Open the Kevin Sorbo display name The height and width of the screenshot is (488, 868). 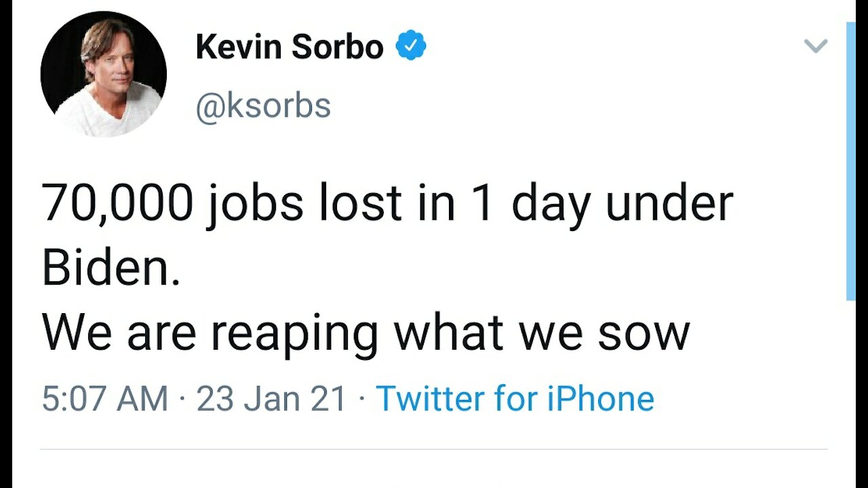coord(290,47)
